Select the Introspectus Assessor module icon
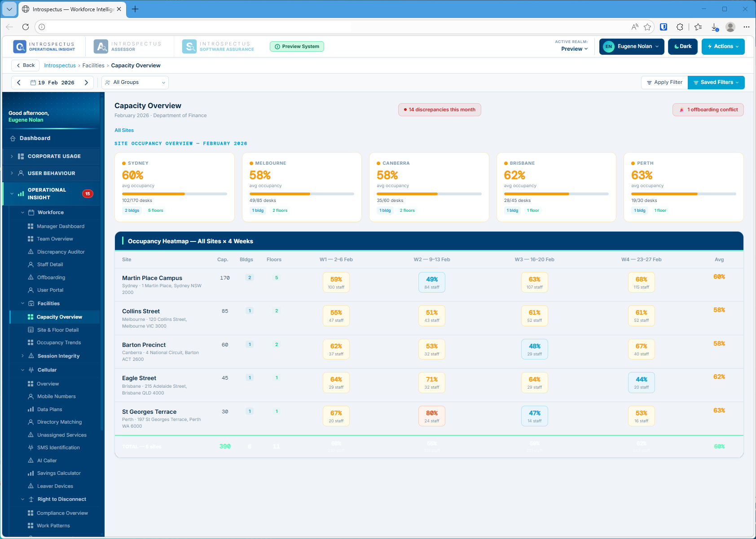The height and width of the screenshot is (539, 756). click(100, 46)
